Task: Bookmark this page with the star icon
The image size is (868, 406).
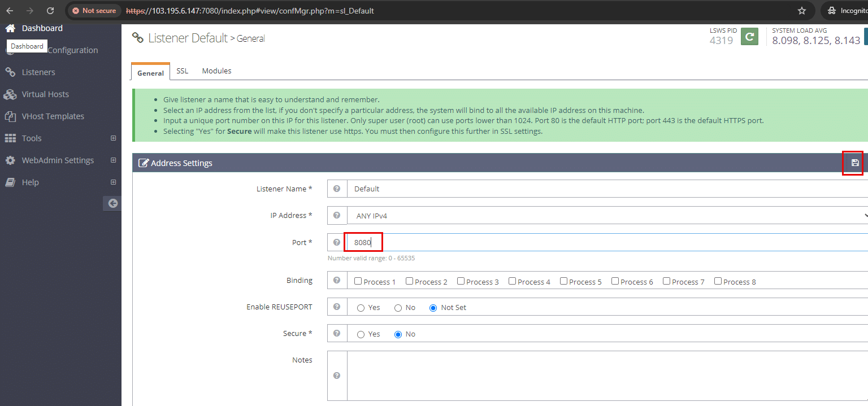Action: coord(801,11)
